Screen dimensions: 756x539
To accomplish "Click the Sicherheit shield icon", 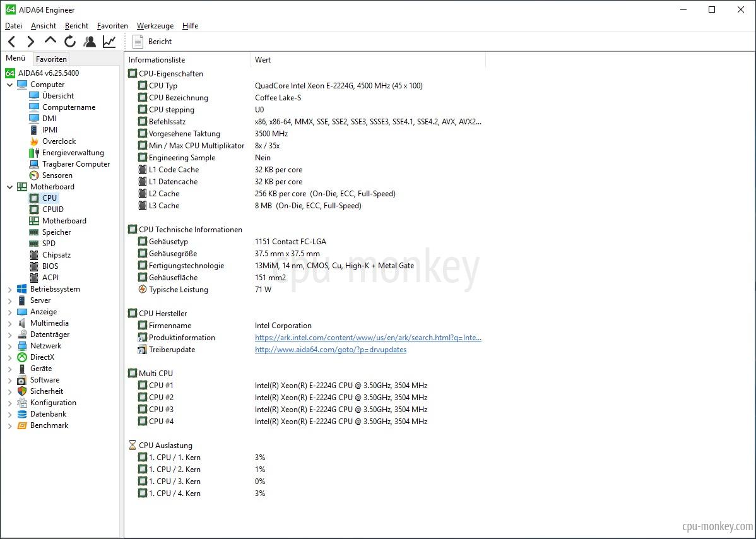I will (21, 391).
